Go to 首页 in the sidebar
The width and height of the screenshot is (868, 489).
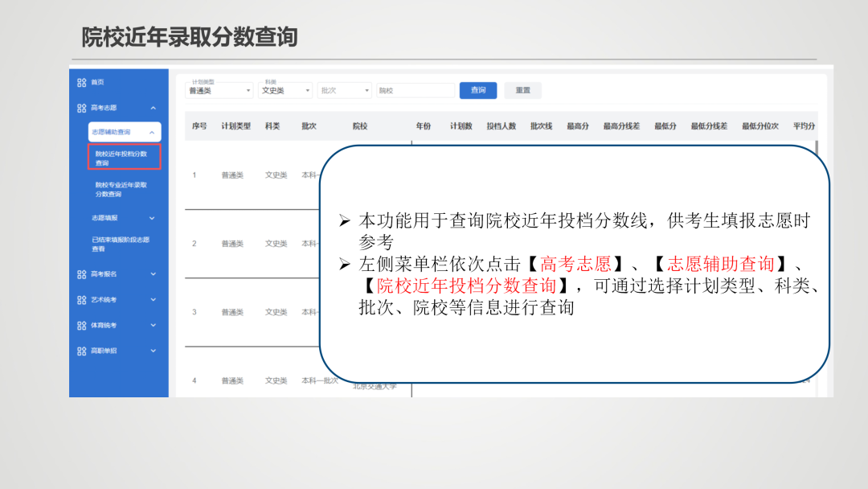(x=97, y=82)
